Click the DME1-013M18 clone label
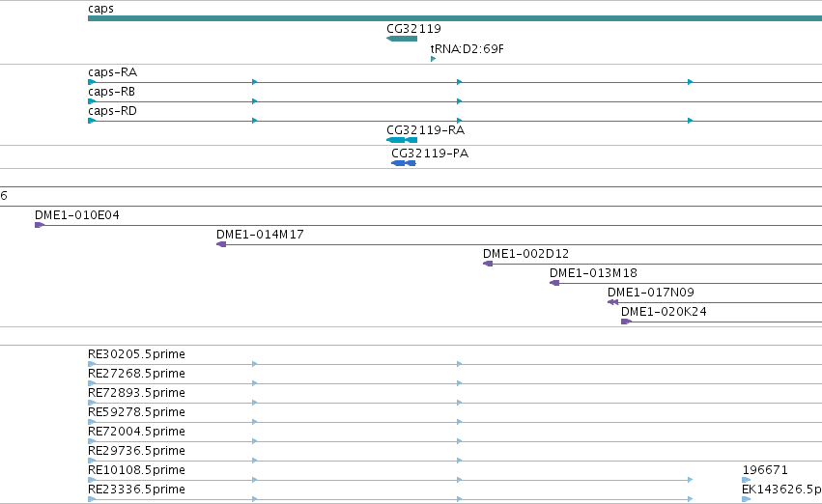 (x=593, y=273)
